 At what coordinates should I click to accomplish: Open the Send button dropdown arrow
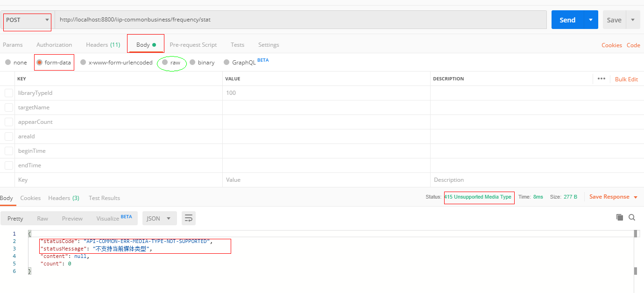click(591, 20)
